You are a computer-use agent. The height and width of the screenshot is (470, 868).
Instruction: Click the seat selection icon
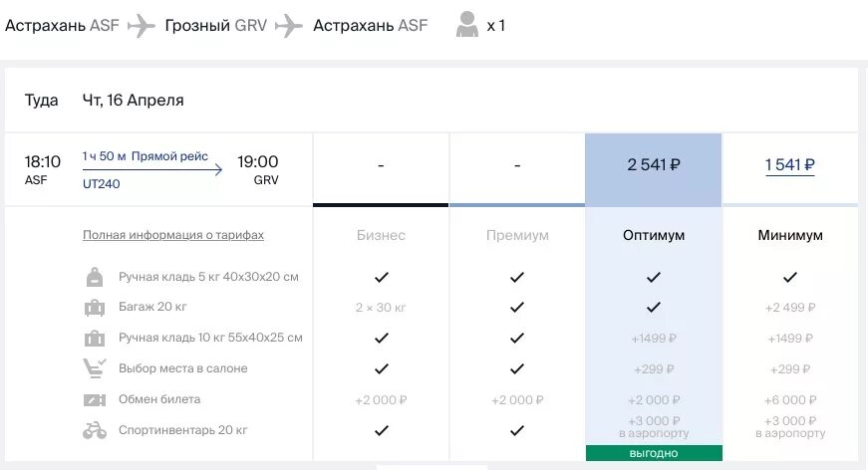tap(95, 368)
